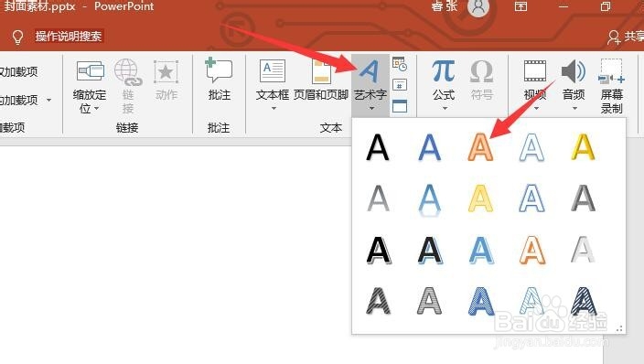This screenshot has height=364, width=644.
Task: Click the 缩放定位 zoom icon
Action: [91, 70]
